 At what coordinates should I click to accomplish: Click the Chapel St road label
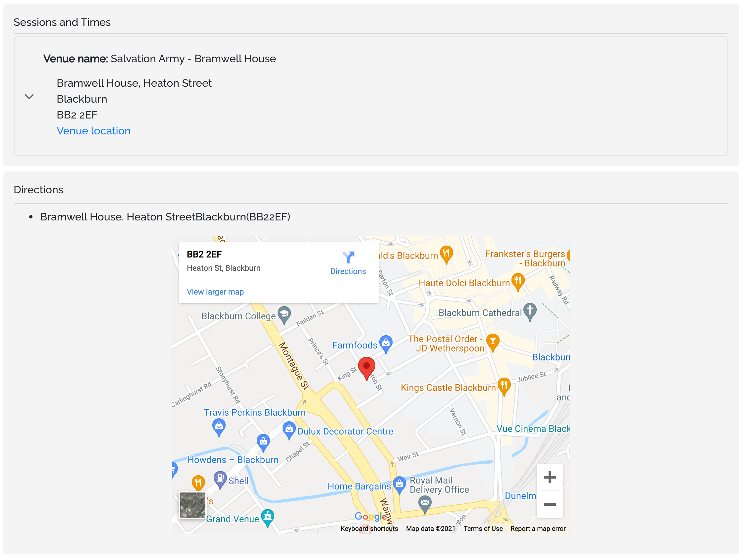(x=298, y=451)
